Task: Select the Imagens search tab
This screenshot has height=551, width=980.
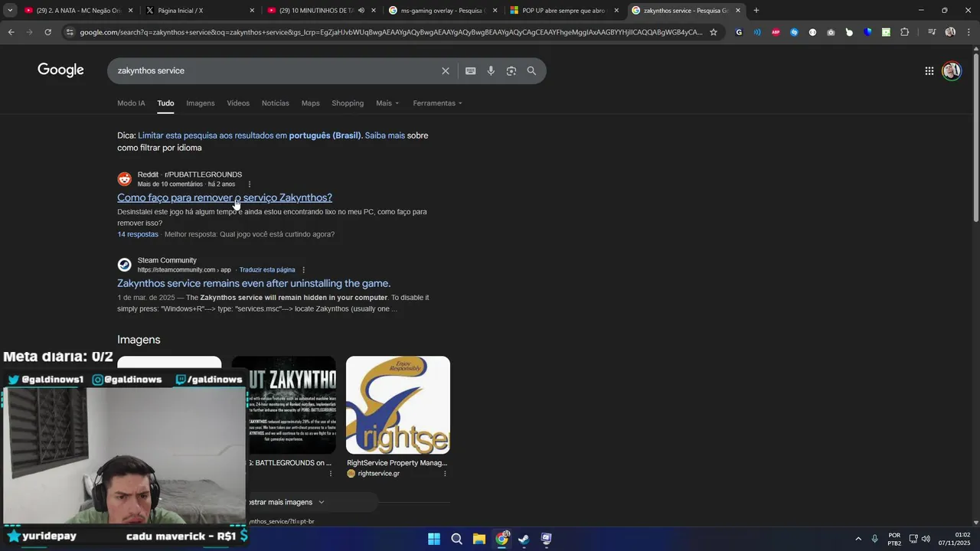Action: tap(201, 103)
